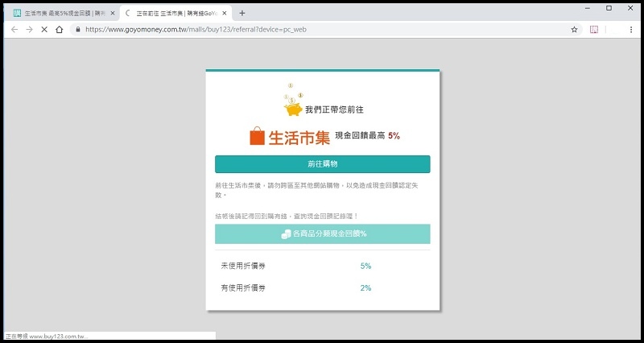The width and height of the screenshot is (644, 343).
Task: Go to the browser home page
Action: [60, 29]
